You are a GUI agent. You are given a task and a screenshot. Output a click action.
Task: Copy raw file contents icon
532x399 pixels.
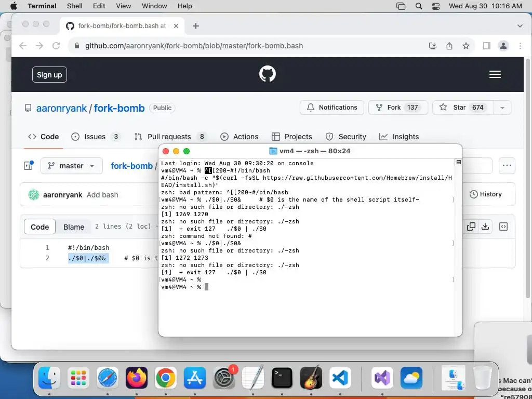pos(471,227)
